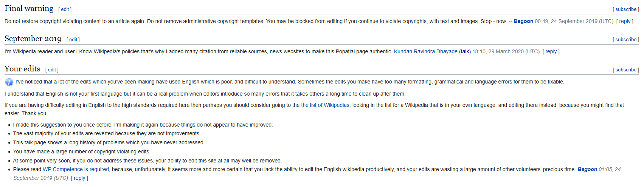
Task: Edit the Final warning section
Action: pos(65,9)
